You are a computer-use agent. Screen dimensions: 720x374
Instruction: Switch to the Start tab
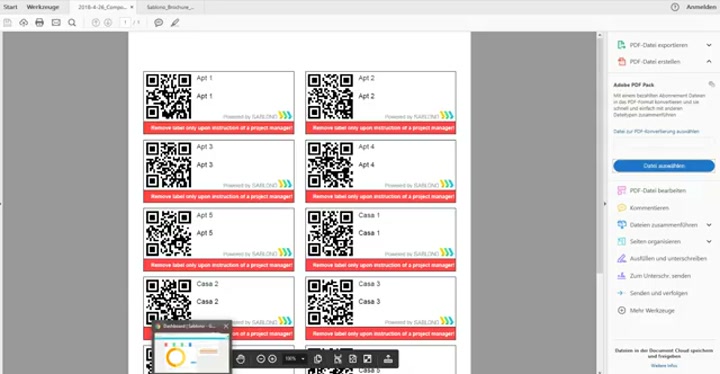[x=10, y=7]
